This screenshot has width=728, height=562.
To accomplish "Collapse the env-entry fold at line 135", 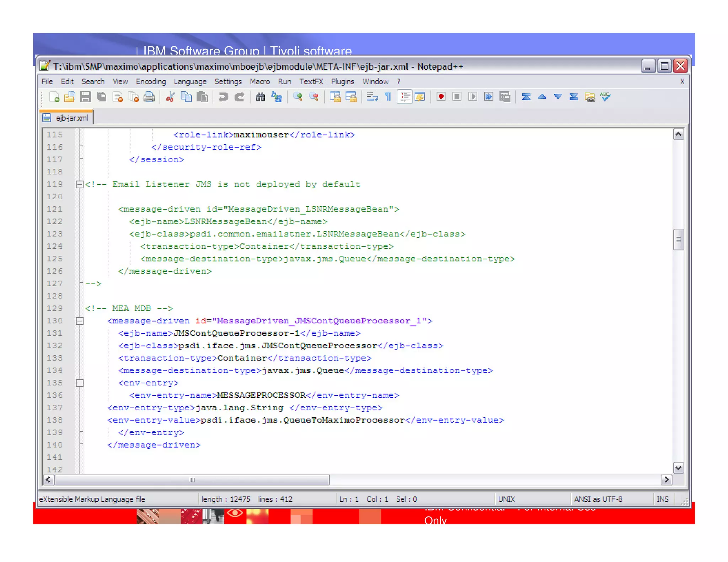I will coord(80,383).
